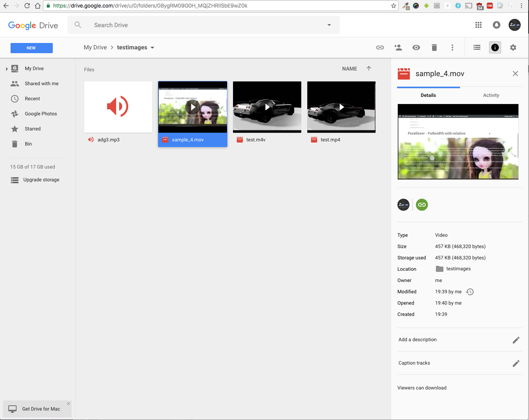The width and height of the screenshot is (529, 420).
Task: Expand the My Drive tree arrow
Action: [7, 69]
